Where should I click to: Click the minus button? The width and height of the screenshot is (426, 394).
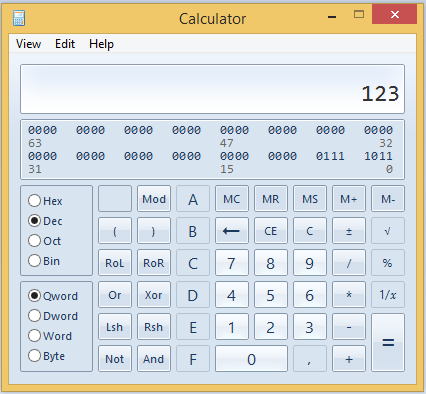[x=349, y=327]
